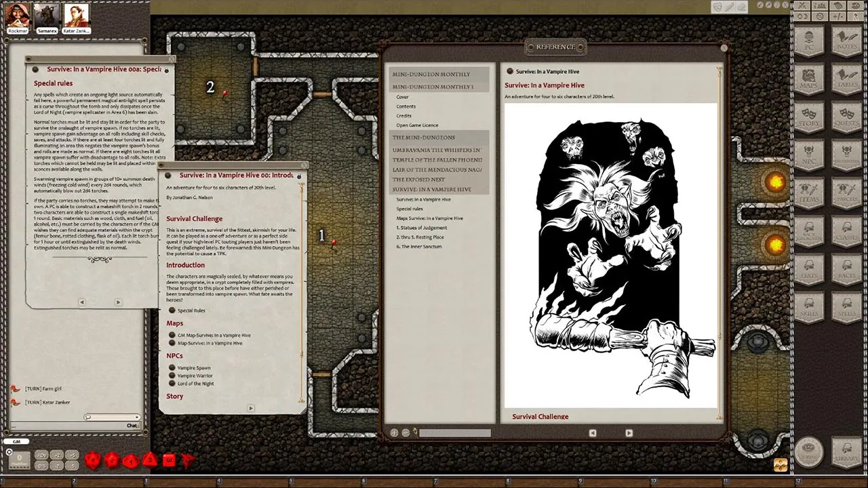Viewport: 868px width, 488px height.
Task: Open the Backgrounds sidebar button
Action: click(x=808, y=232)
